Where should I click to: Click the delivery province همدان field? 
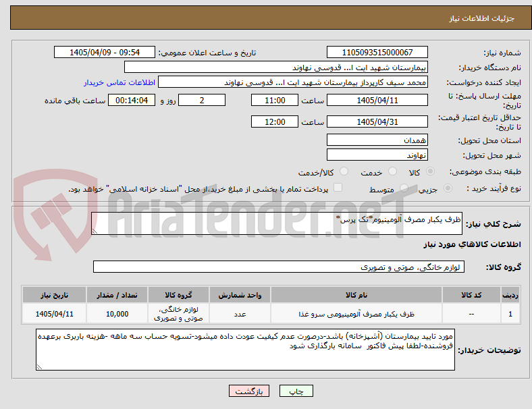pos(377,140)
